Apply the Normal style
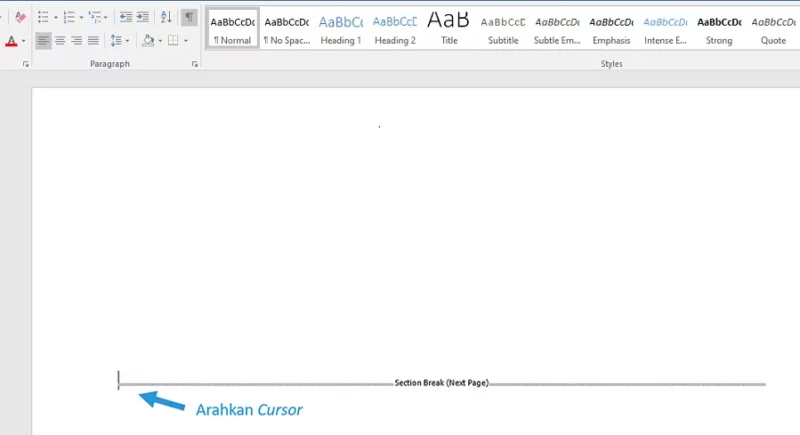Screen dimensions: 800x435 click(x=233, y=29)
